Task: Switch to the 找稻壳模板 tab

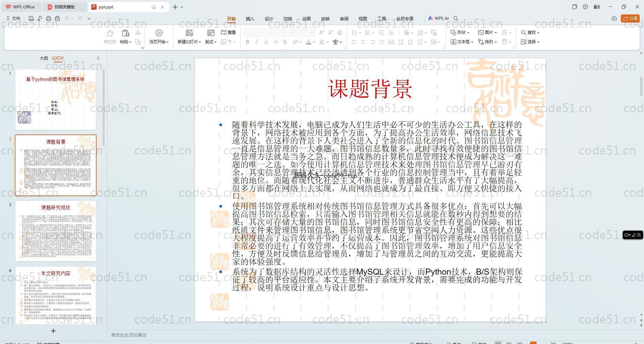Action: (65, 7)
